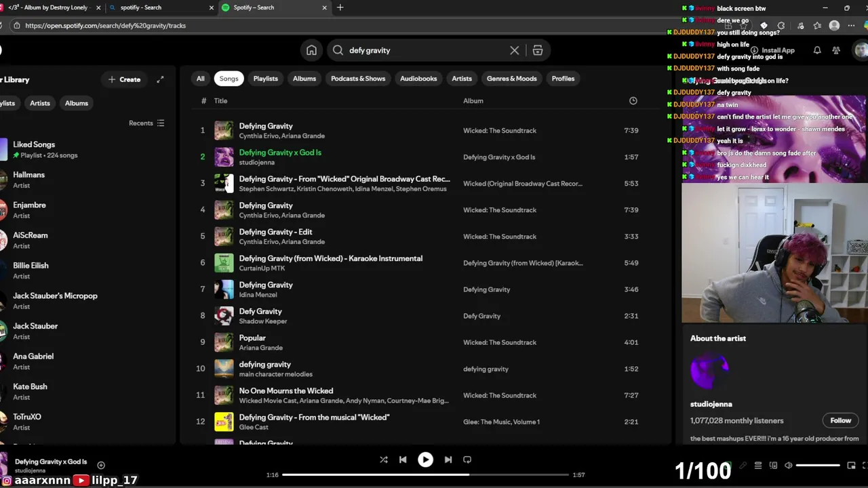Open Spotify notifications bell
The width and height of the screenshot is (868, 488).
[817, 50]
